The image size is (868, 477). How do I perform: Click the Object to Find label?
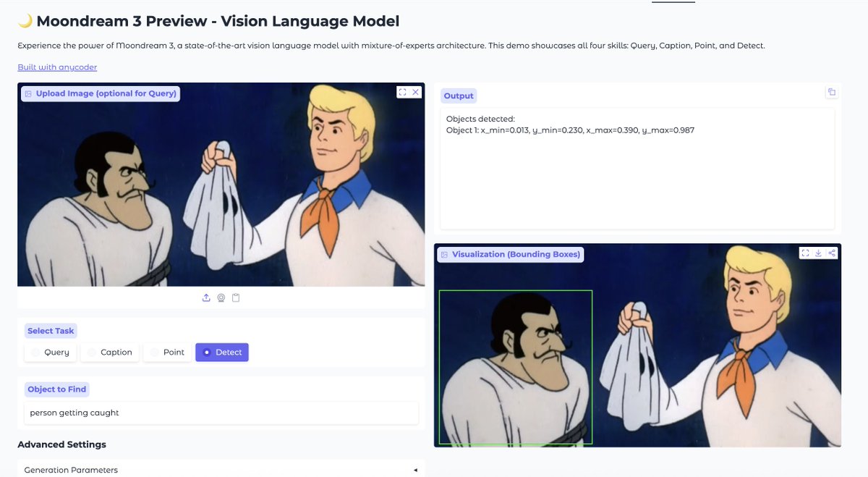pos(56,389)
